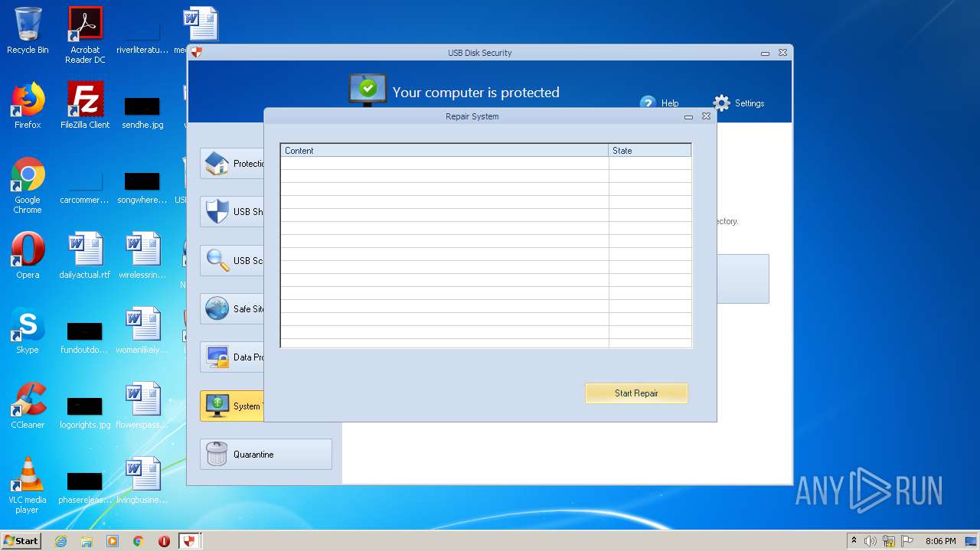Select the State column header
The image size is (980, 551).
coord(650,151)
